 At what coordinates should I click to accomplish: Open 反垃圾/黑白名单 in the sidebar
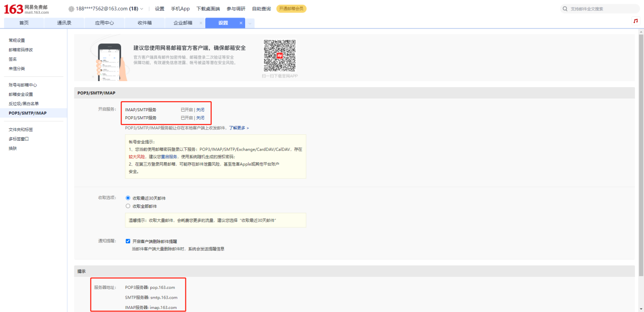click(x=24, y=104)
